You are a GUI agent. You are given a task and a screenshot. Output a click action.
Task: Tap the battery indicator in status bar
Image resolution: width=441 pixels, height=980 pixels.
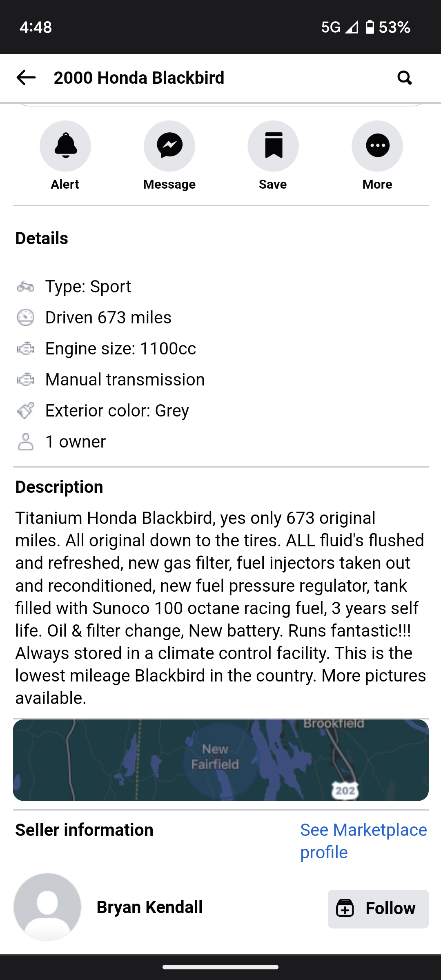click(x=370, y=27)
